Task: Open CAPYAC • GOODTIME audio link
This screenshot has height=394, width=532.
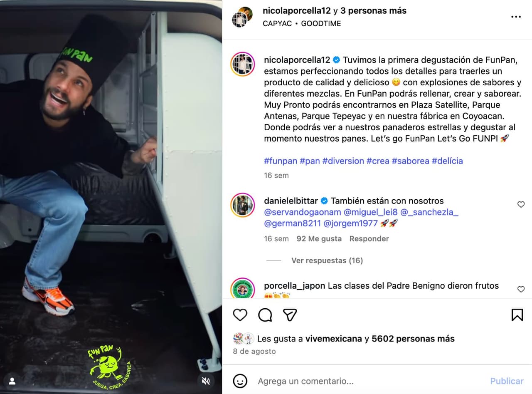Action: coord(302,24)
